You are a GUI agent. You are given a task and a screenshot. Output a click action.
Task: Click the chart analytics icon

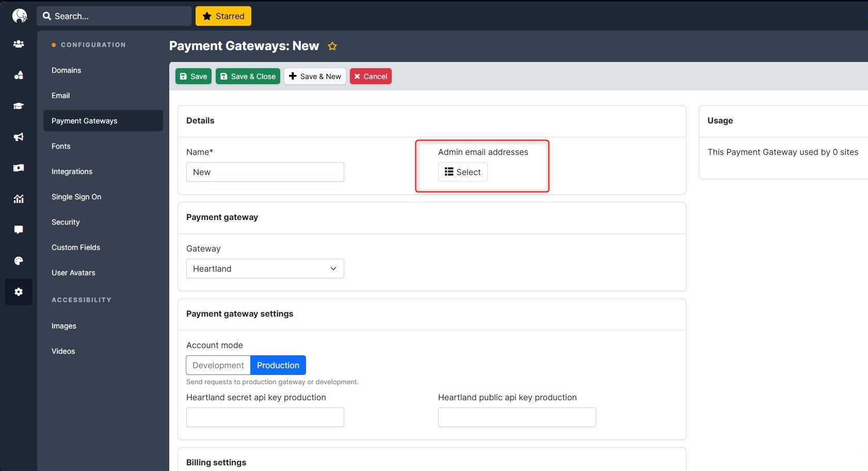[19, 199]
